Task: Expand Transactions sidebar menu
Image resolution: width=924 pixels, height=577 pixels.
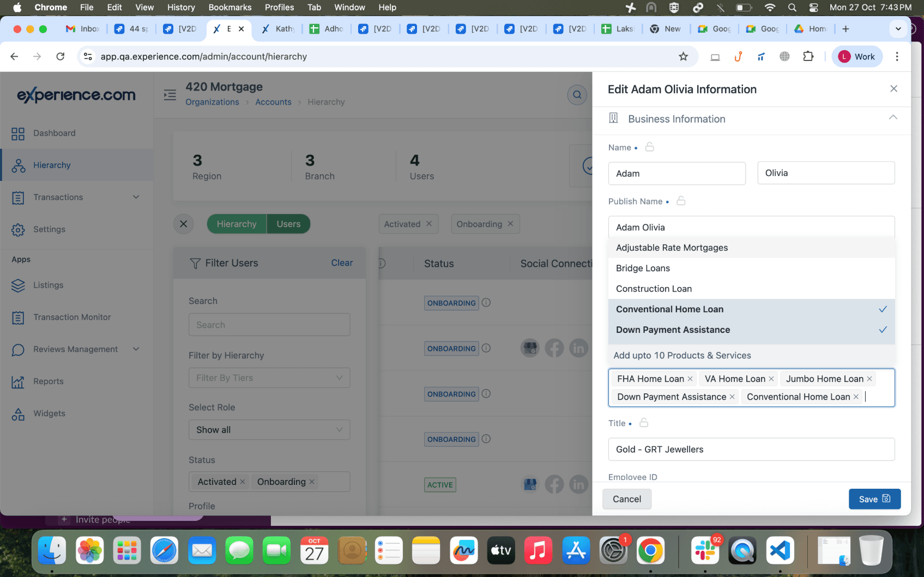Action: click(136, 197)
